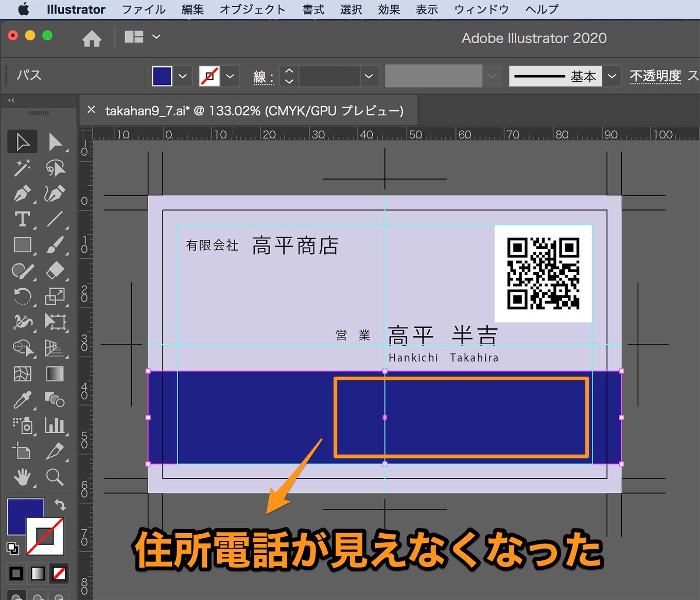Screen dimensions: 700x600
Task: Open the ウィンドウ menu
Action: tap(481, 9)
